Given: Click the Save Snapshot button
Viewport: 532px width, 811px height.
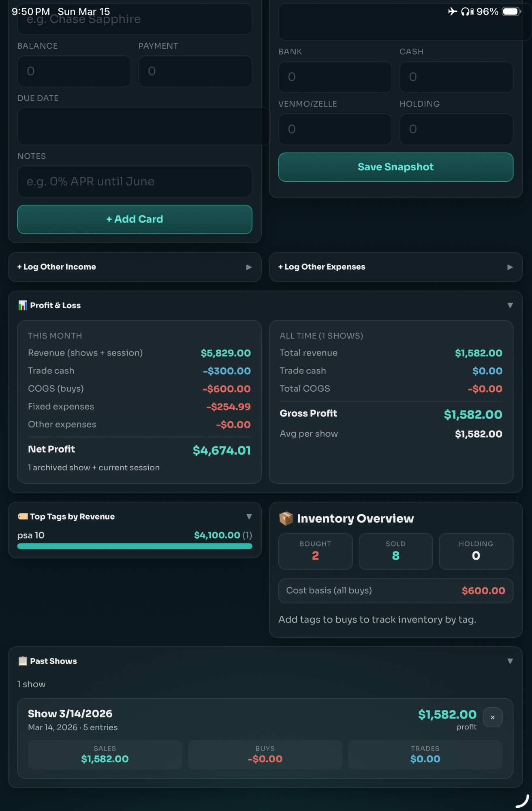Looking at the screenshot, I should point(395,167).
